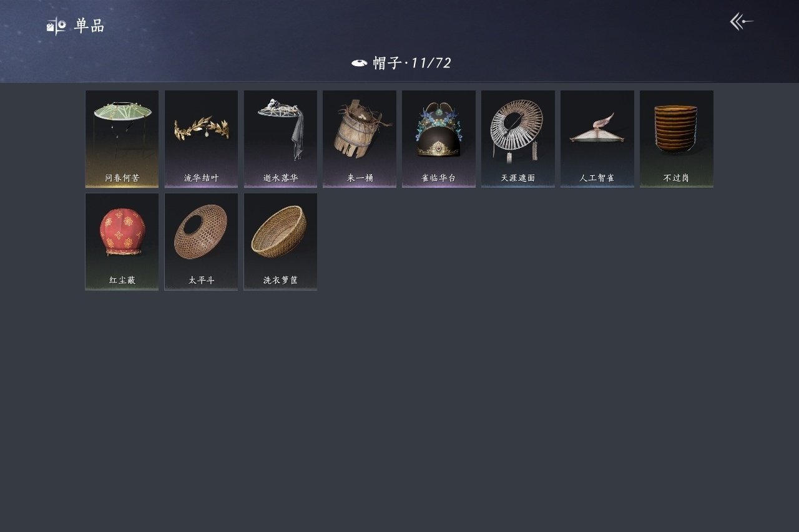Pick the stacked bowls hat 不过岗

pos(677,139)
